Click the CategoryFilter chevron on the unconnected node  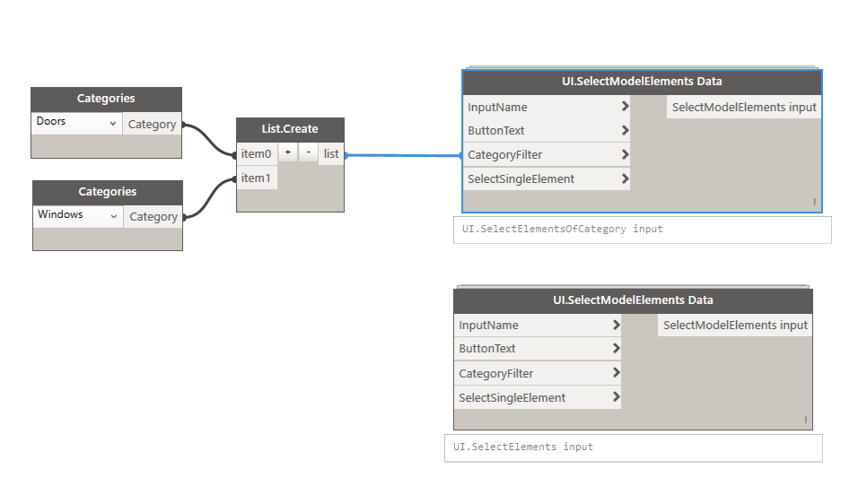coord(616,373)
